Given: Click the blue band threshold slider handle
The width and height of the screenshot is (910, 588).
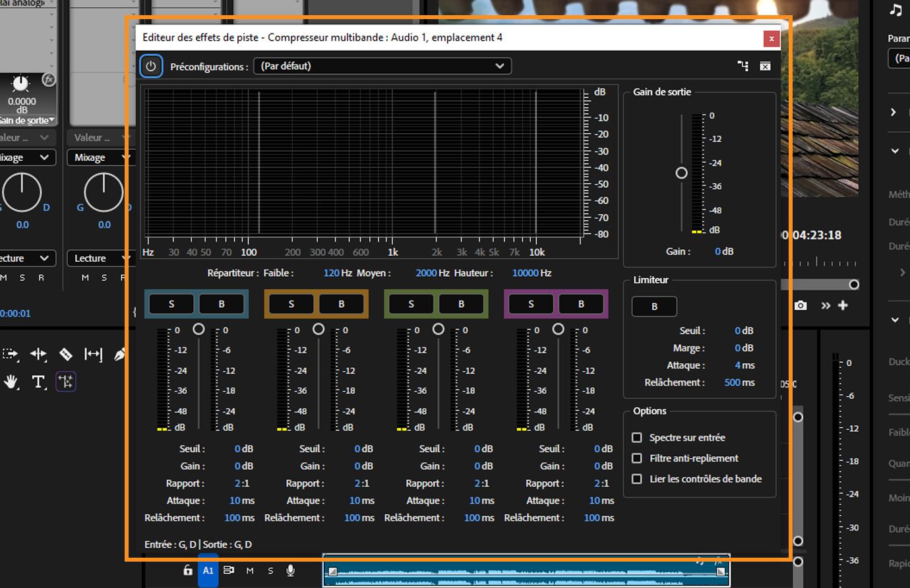Looking at the screenshot, I should [x=198, y=328].
